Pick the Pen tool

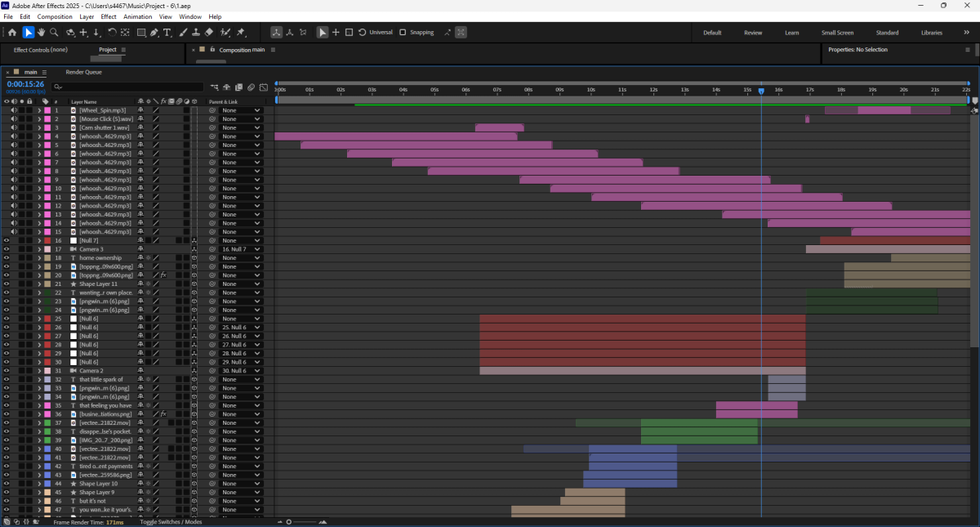154,33
